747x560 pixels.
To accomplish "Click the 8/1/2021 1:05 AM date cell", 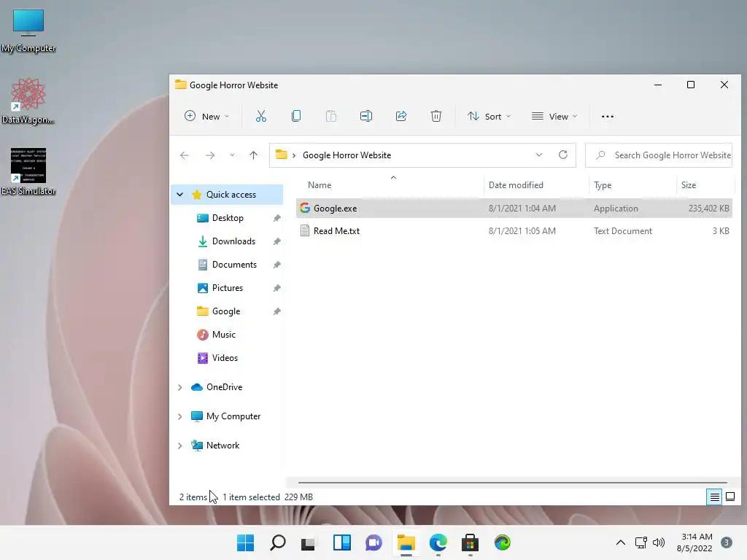I will [x=522, y=231].
